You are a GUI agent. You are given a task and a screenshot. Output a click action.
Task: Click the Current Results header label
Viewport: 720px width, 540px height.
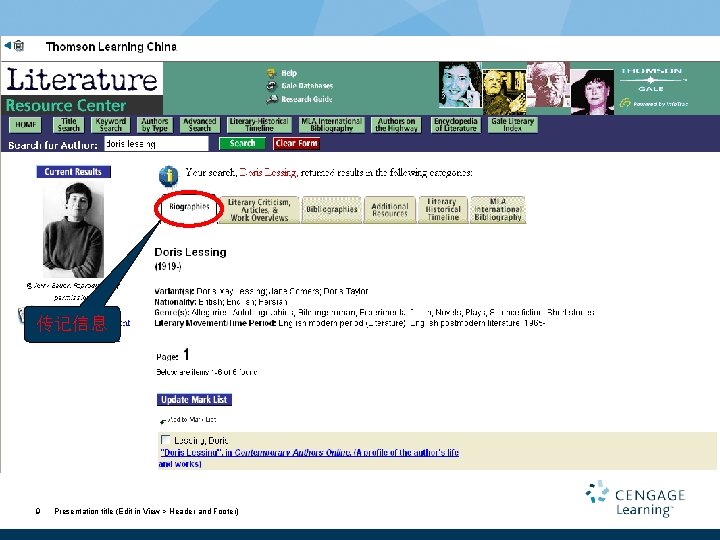pos(73,172)
